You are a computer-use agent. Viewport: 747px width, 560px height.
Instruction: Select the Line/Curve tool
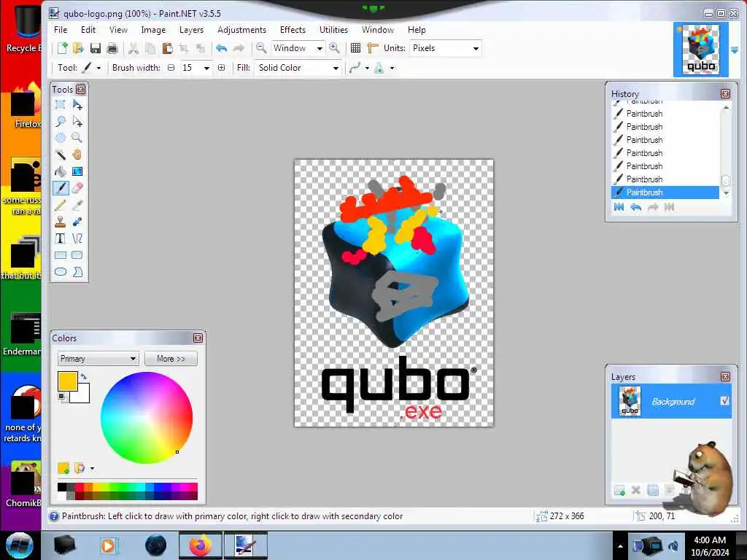coord(77,238)
